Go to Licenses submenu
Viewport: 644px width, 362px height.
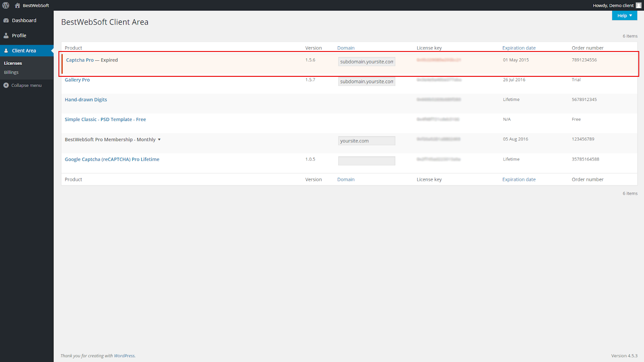pos(13,63)
